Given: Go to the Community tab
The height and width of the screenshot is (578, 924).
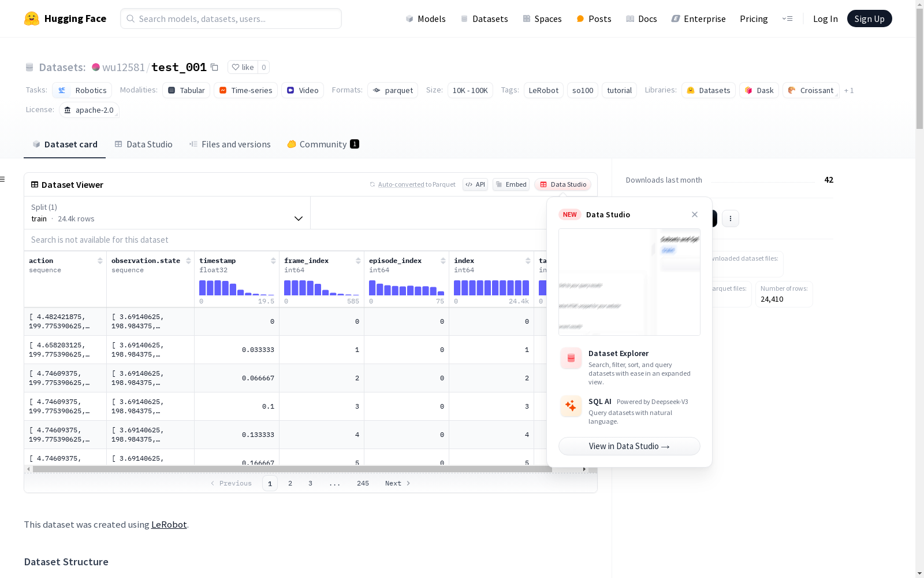Looking at the screenshot, I should [x=323, y=144].
